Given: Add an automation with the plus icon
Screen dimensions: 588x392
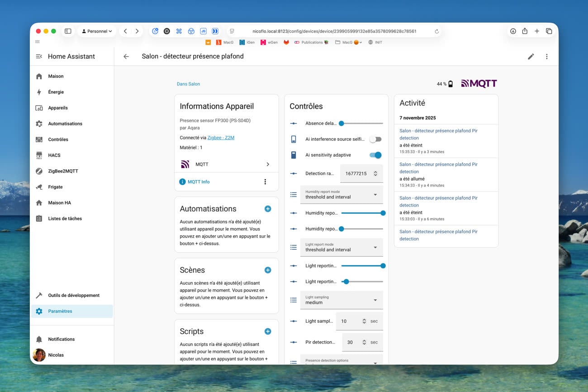Looking at the screenshot, I should [x=268, y=209].
